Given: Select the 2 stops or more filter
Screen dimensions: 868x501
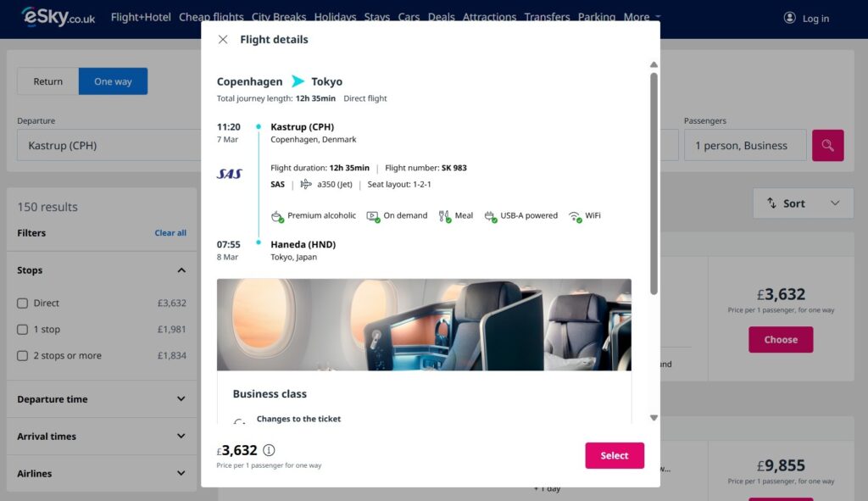Looking at the screenshot, I should point(22,355).
